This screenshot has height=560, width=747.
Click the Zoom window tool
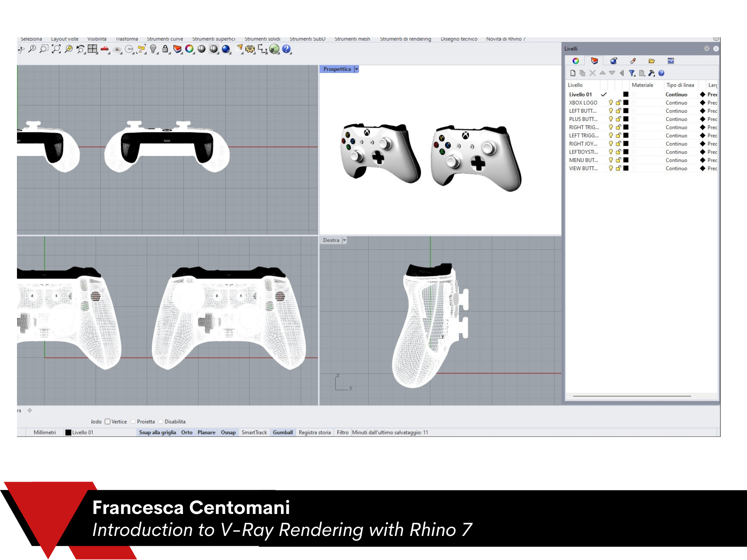pyautogui.click(x=44, y=49)
